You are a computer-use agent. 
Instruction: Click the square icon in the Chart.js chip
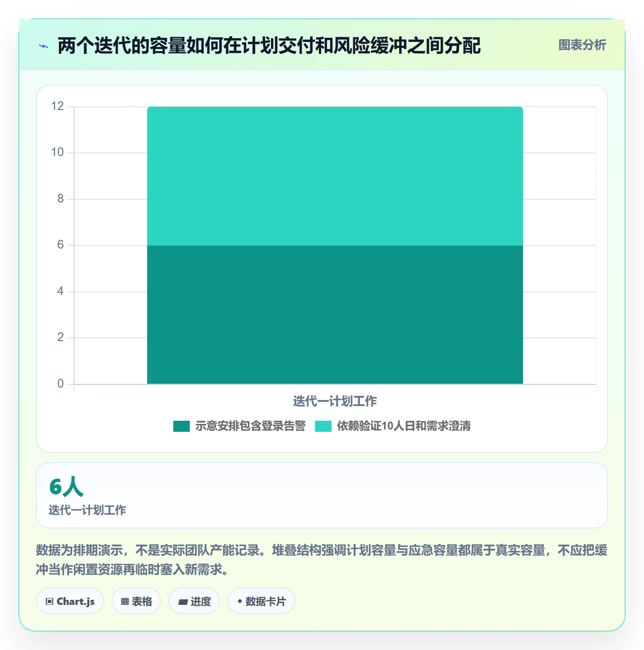(50, 602)
